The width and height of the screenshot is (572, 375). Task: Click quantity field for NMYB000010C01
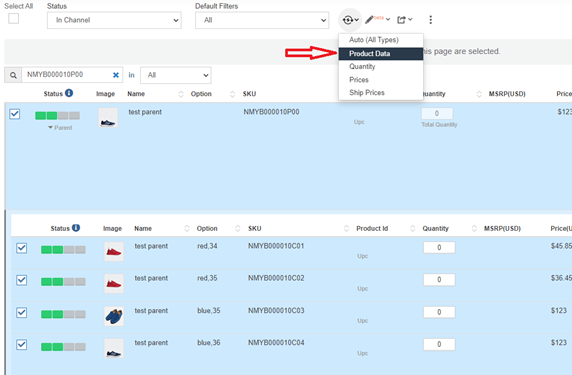coord(439,247)
